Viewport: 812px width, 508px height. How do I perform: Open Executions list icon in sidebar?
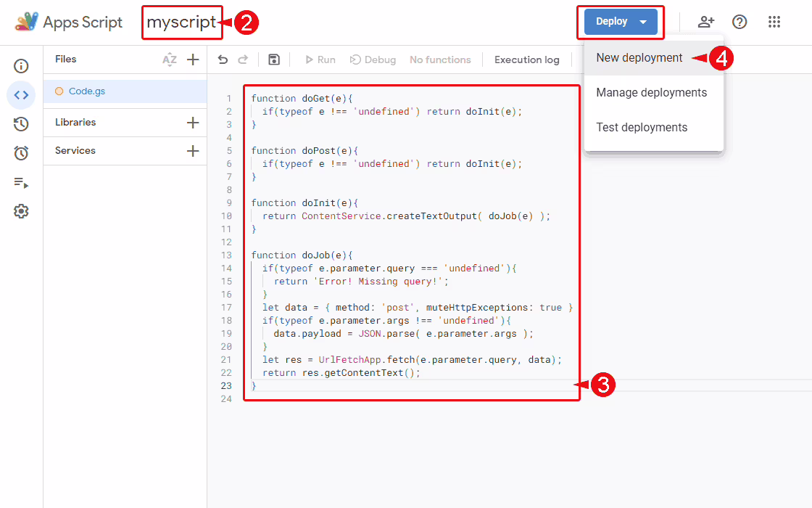tap(21, 183)
